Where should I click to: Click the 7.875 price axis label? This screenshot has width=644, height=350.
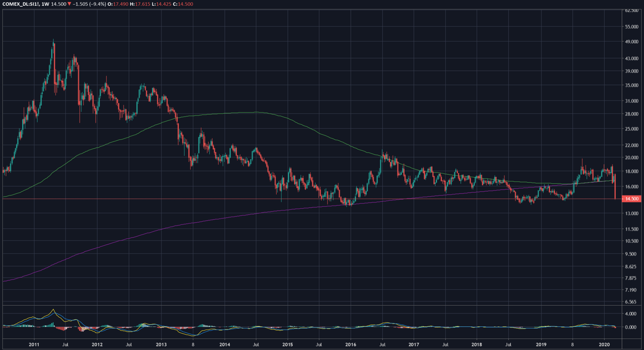coord(631,278)
